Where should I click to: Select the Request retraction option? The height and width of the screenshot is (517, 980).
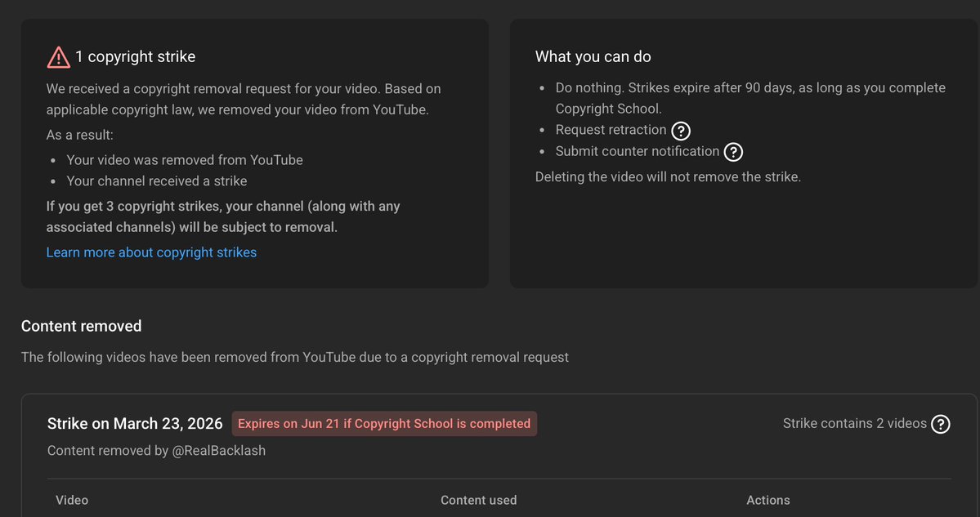click(611, 130)
